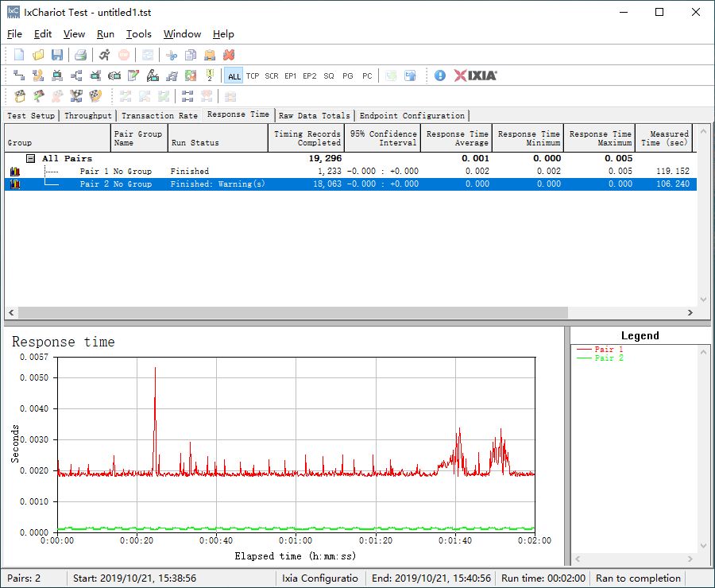This screenshot has width=715, height=588.
Task: Click pairs table scroll-right arrow
Action: click(690, 313)
